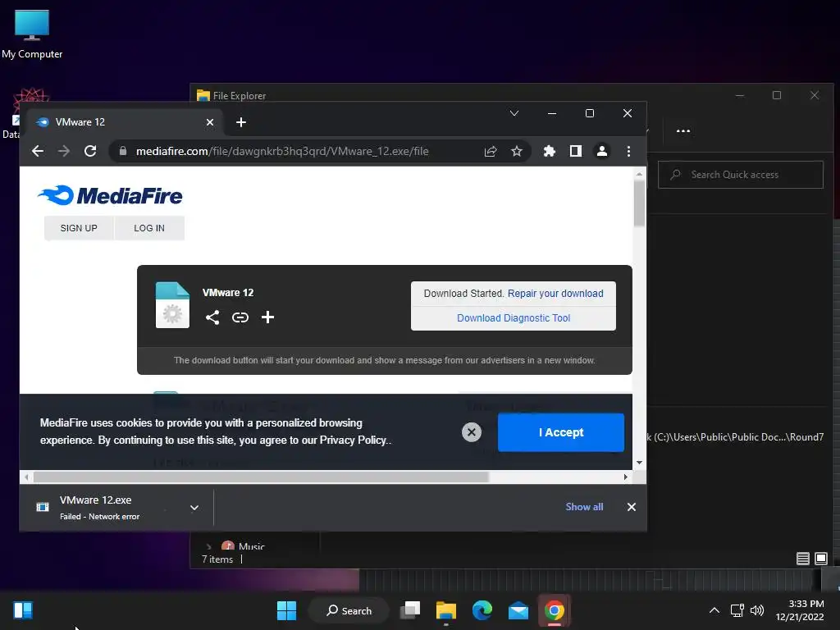The image size is (840, 630).
Task: Open Task View from taskbar
Action: [x=410, y=610]
